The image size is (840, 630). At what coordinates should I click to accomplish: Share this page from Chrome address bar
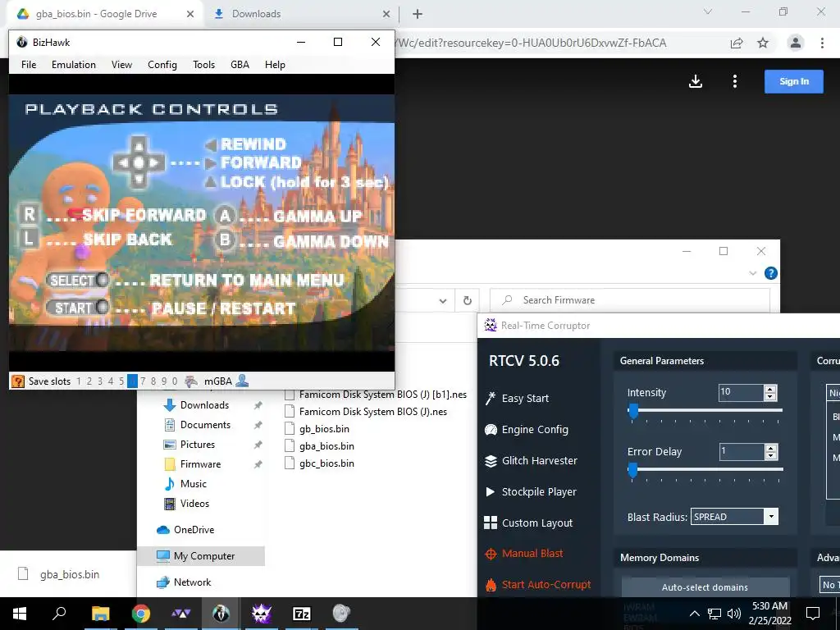[737, 43]
